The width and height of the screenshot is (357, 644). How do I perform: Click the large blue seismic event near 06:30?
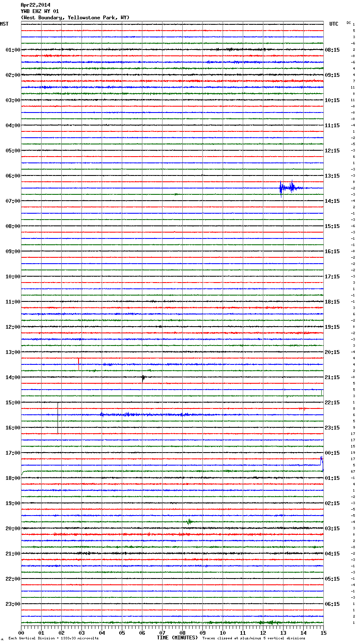(292, 188)
